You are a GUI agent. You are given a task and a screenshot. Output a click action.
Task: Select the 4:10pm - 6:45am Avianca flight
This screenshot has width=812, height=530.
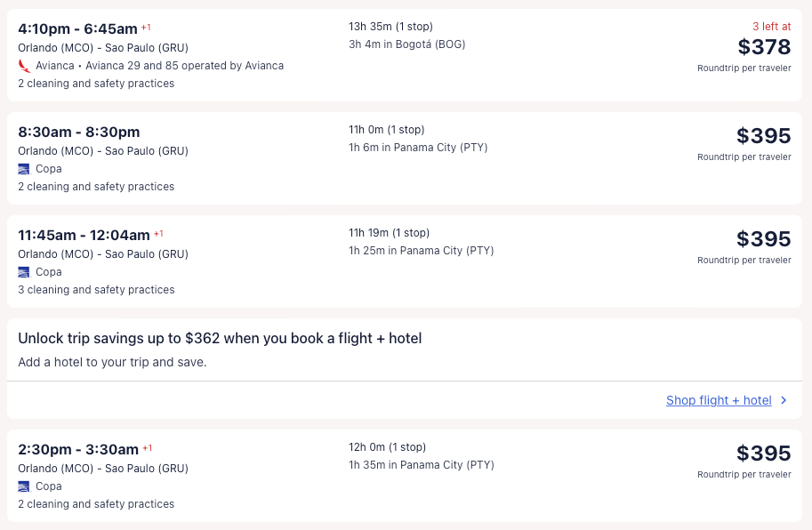(77, 29)
